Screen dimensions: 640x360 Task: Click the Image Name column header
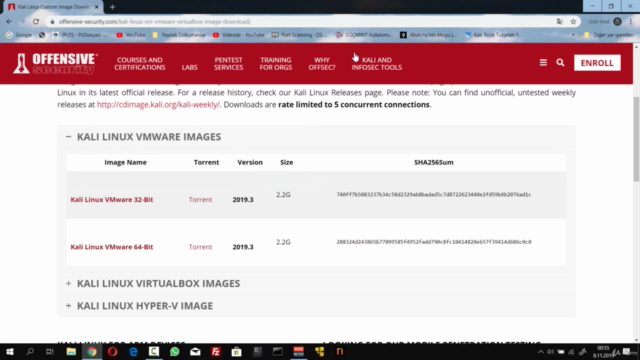point(125,162)
